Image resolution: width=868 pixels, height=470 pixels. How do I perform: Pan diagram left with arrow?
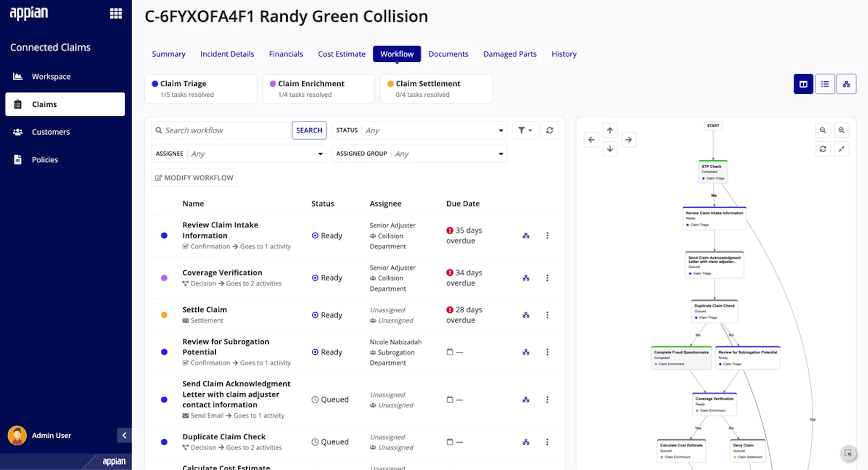[591, 139]
